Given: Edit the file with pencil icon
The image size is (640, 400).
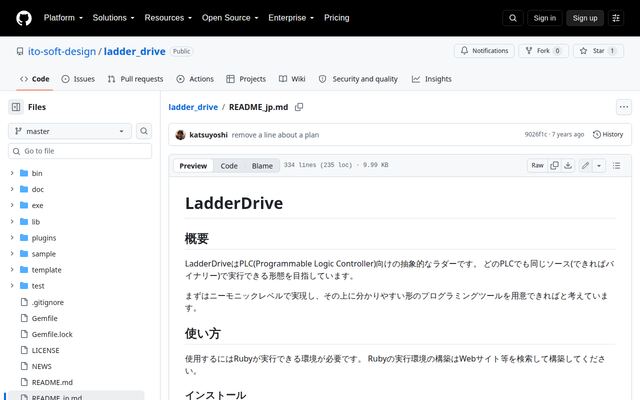Looking at the screenshot, I should [x=585, y=165].
